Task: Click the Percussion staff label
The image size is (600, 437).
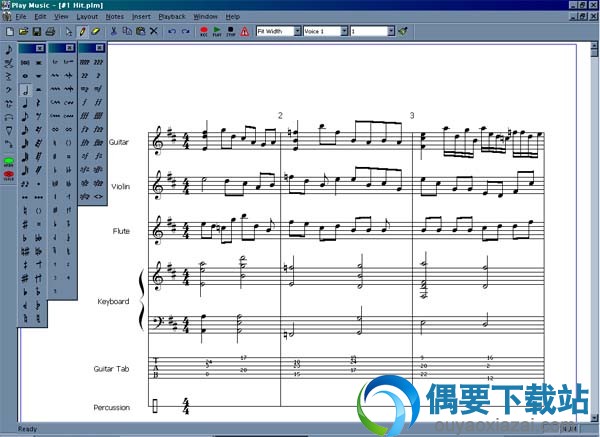Action: 112,408
